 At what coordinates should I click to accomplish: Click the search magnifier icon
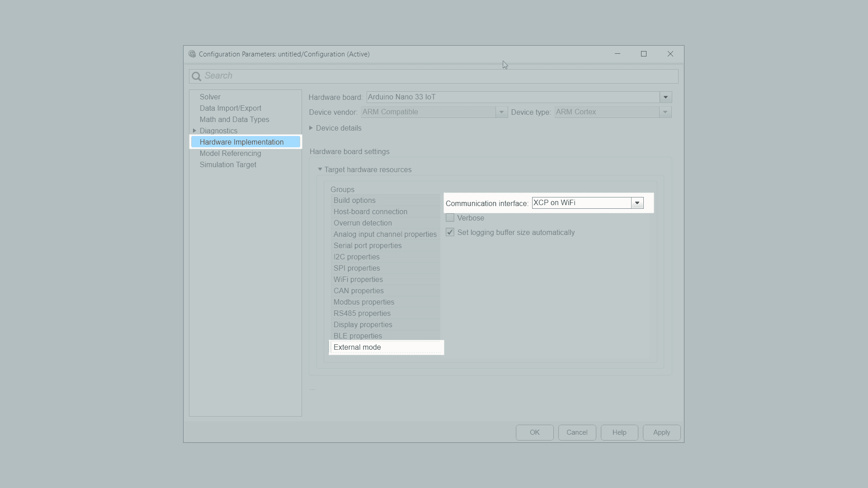click(196, 76)
